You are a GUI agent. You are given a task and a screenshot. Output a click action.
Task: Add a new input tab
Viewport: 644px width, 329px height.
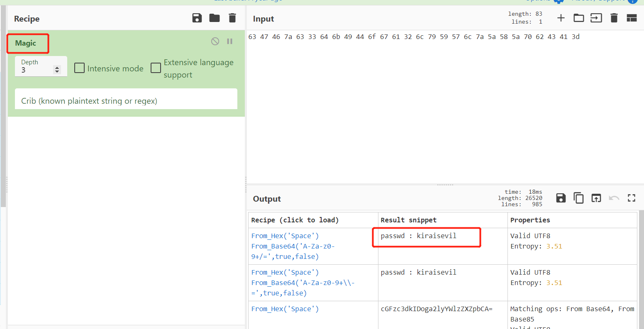tap(561, 18)
